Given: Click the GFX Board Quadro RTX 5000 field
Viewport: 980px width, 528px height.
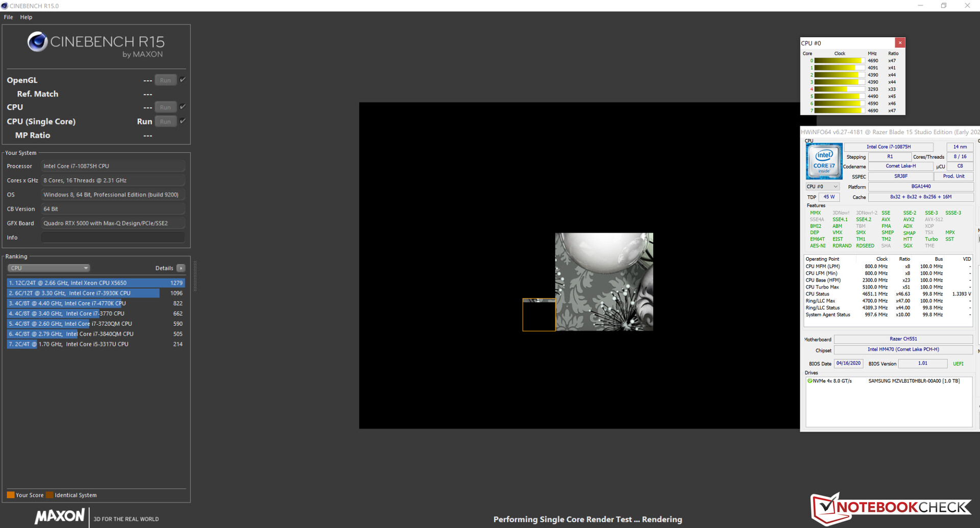Looking at the screenshot, I should coord(113,223).
